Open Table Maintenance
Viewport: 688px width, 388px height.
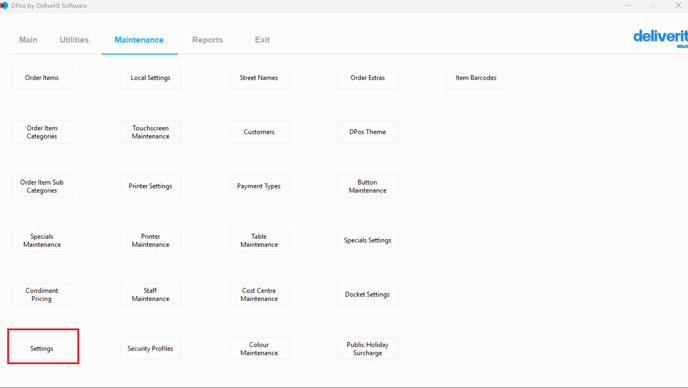point(259,241)
